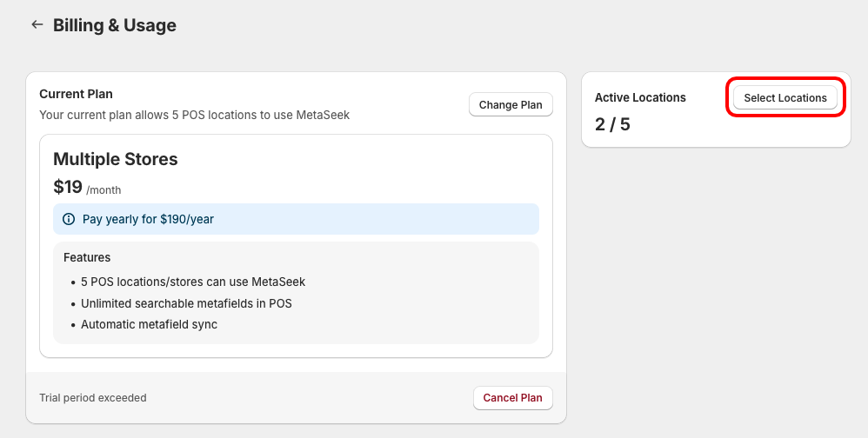Cancel the current plan

click(512, 398)
